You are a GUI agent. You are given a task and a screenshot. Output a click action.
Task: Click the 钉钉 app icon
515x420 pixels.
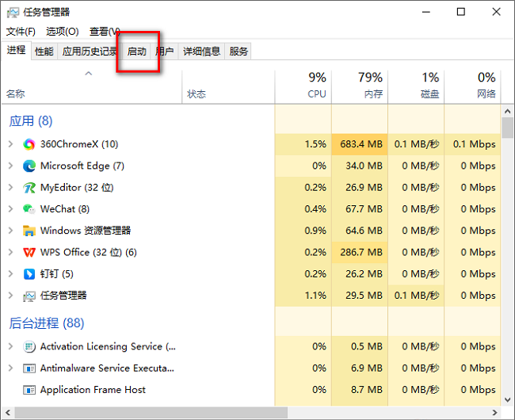coord(29,274)
